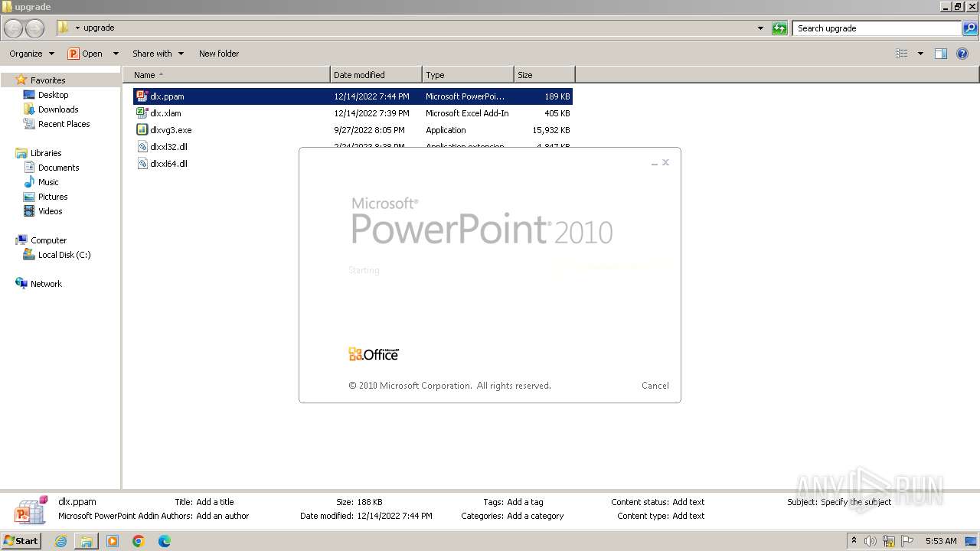Expand the view options dropdown arrow
This screenshot has height=551, width=980.
920,54
